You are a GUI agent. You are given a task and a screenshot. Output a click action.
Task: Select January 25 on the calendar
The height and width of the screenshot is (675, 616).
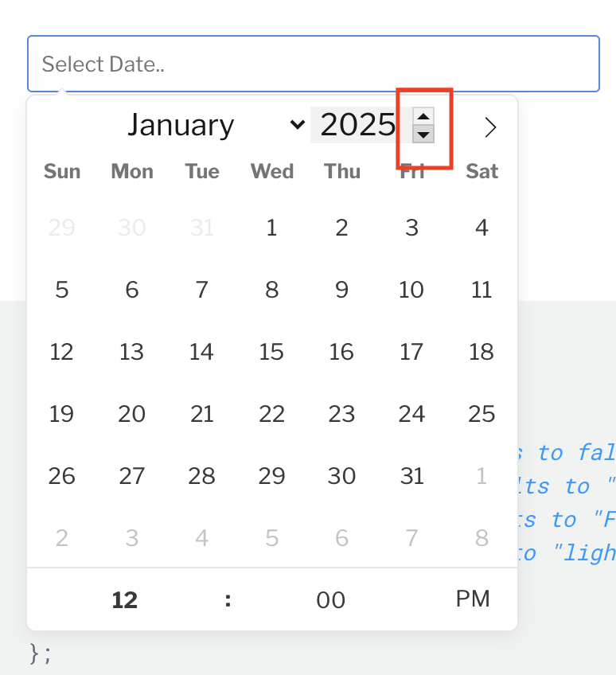point(481,414)
